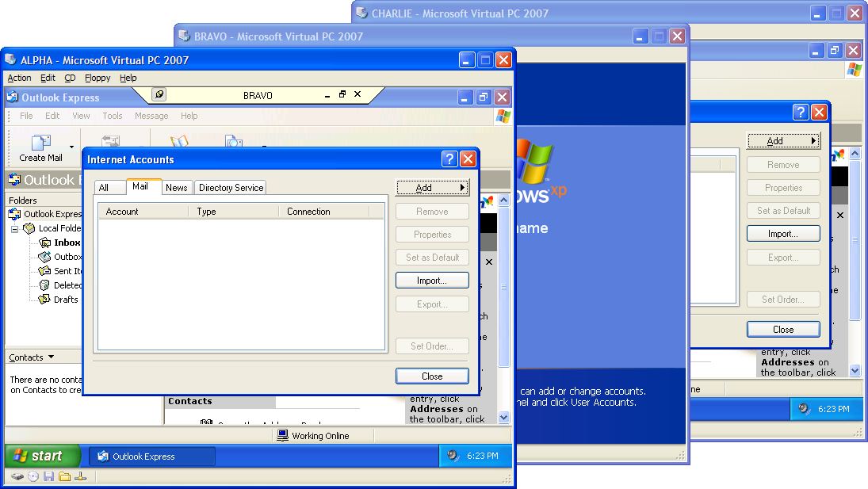Click the Import... button in ALPHA dialog

point(432,281)
